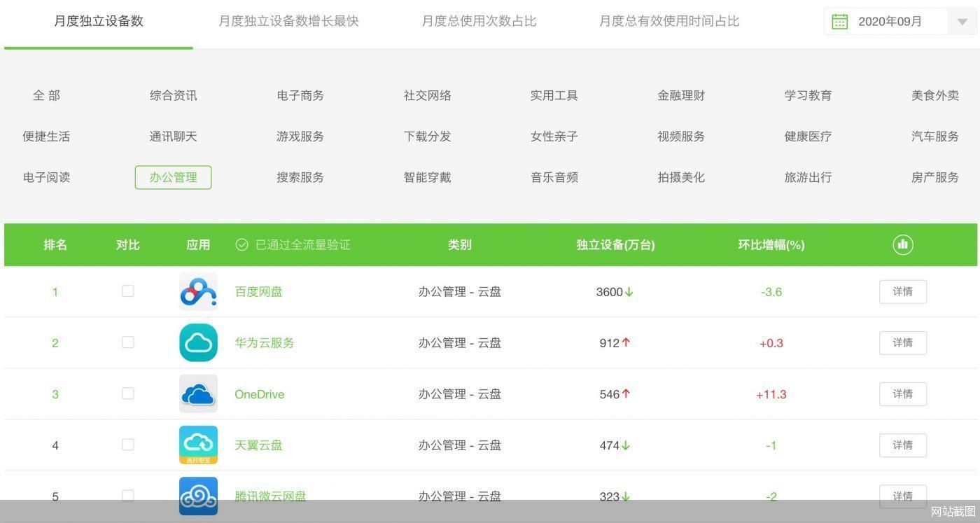Viewport: 980px width, 523px height.
Task: Open 详情 for 华为云服务
Action: [x=903, y=343]
